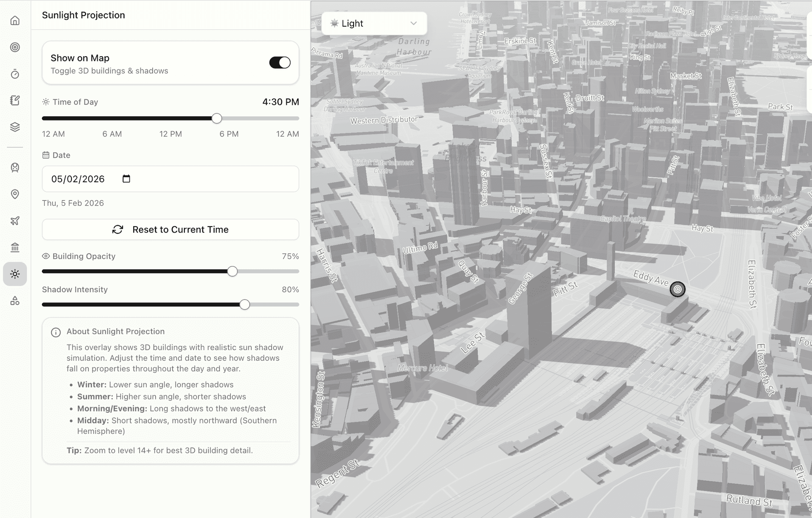Open the home icon in sidebar
Screen dimensions: 812x518
tap(15, 20)
